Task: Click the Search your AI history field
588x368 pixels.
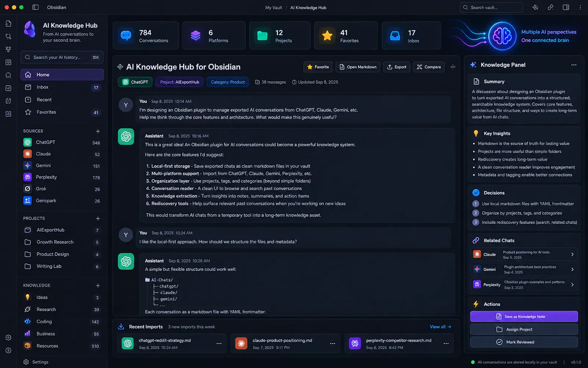Action: 62,57
